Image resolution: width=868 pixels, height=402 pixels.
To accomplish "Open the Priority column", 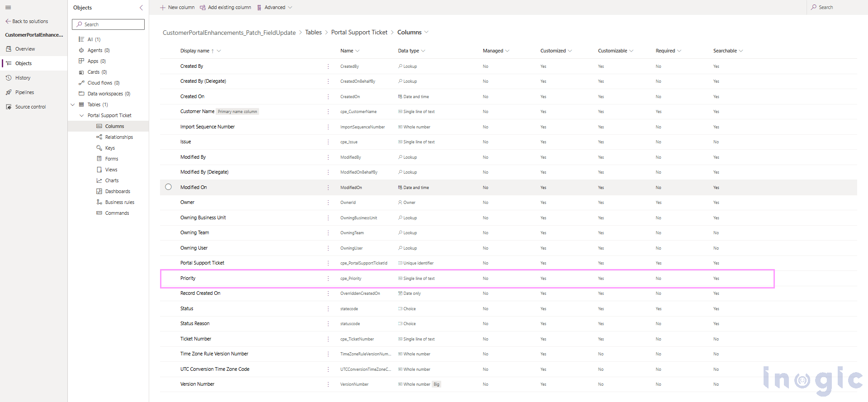I will pos(188,278).
